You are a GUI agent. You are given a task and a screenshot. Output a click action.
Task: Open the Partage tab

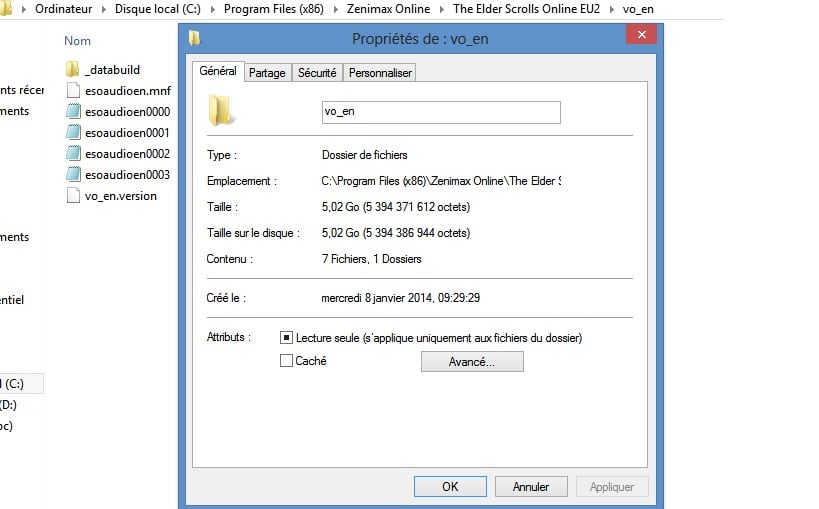tap(267, 73)
